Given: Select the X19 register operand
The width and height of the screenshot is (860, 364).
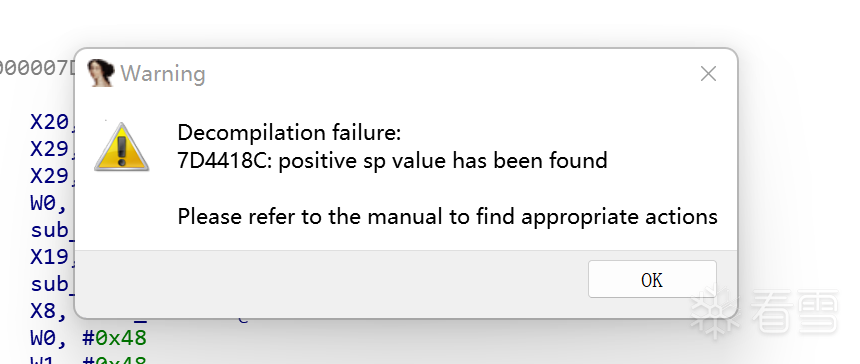Looking at the screenshot, I should point(53,257).
